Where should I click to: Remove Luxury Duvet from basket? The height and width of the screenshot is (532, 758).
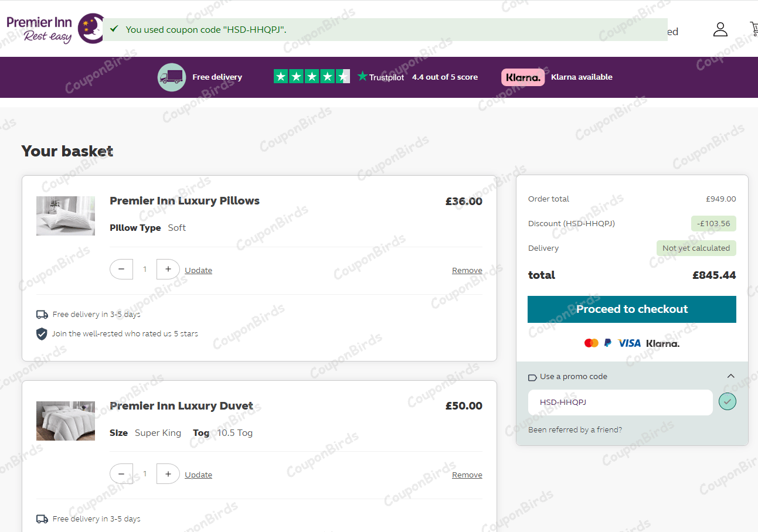tap(467, 475)
